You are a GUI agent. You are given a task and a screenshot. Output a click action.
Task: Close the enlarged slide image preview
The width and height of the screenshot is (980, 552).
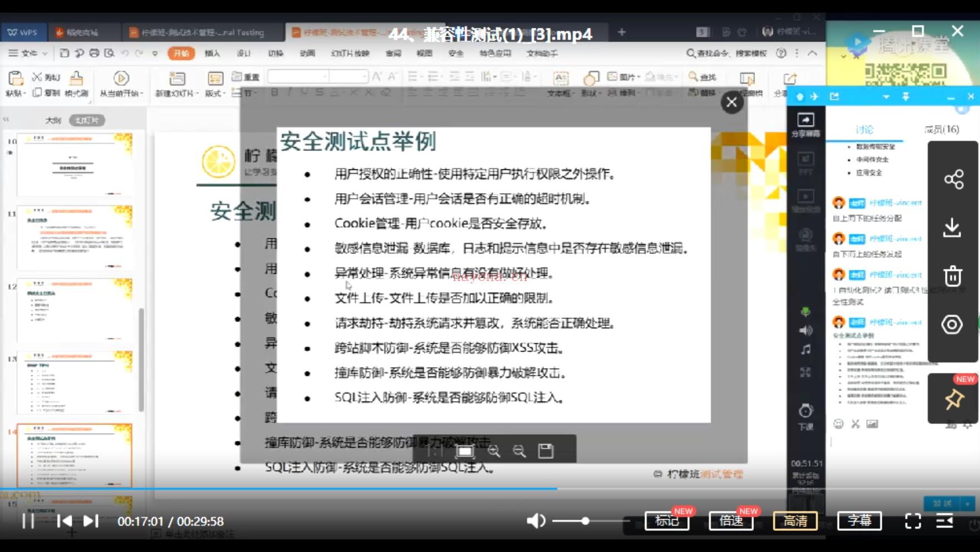pyautogui.click(x=732, y=102)
